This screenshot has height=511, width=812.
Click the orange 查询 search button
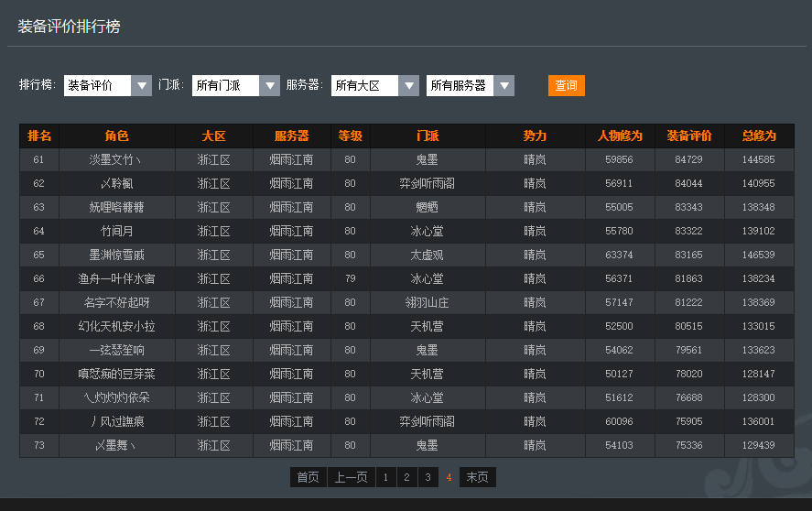[x=566, y=85]
